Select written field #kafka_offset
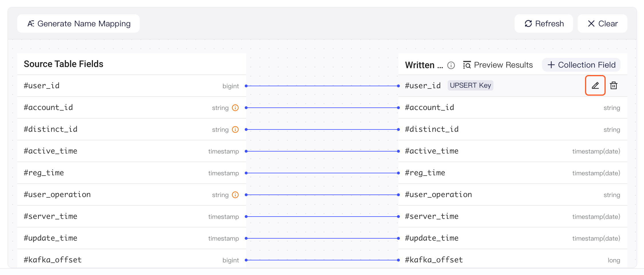The image size is (644, 275). [513, 259]
